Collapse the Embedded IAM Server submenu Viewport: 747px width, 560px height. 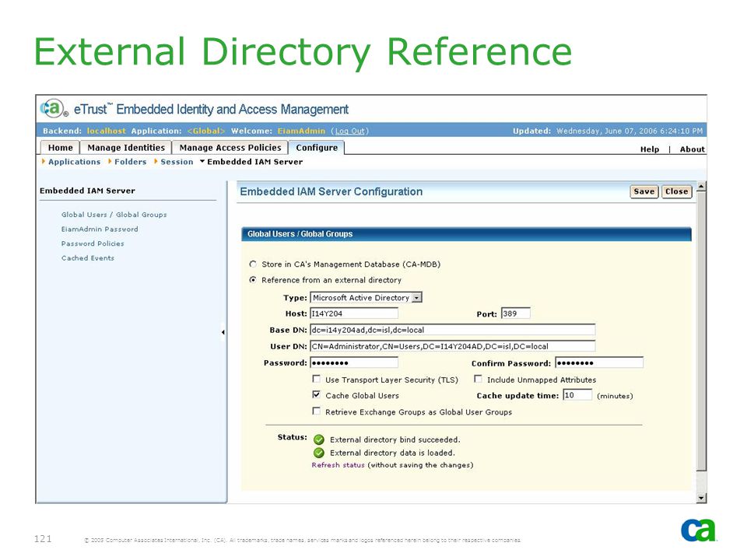tap(251, 162)
